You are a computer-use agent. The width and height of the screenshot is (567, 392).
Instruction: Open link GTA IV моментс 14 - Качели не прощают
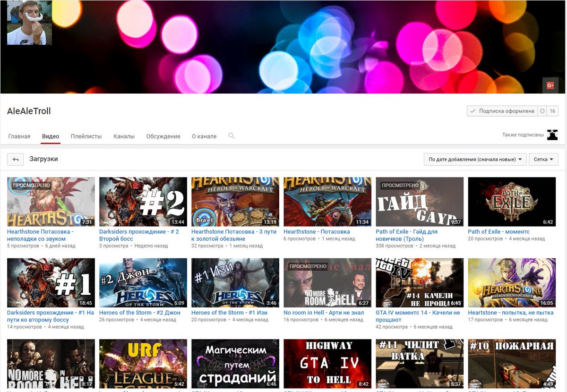(x=418, y=316)
